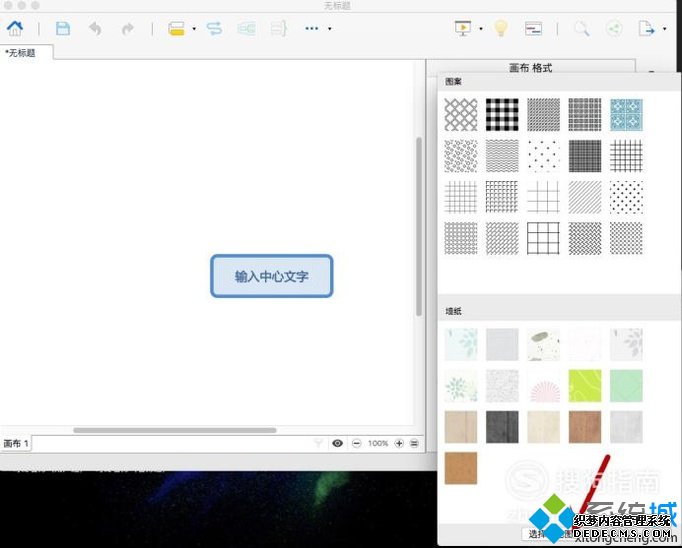Select the wide light grid pattern
Viewport: 682px width, 548px height.
click(x=543, y=197)
